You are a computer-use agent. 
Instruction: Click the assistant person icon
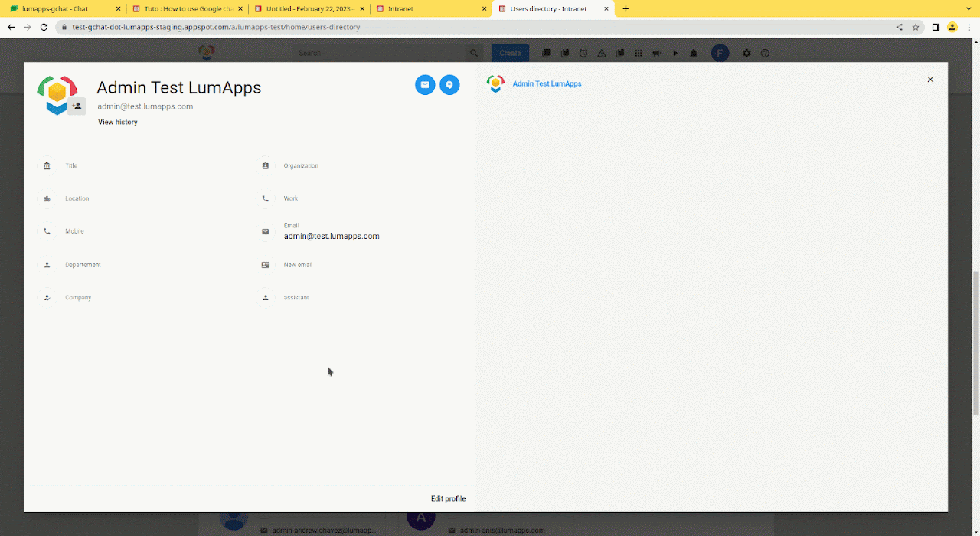(266, 297)
